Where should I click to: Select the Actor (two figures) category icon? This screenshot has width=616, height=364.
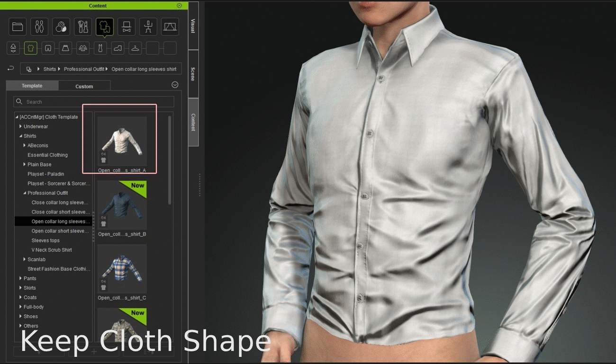[x=39, y=27]
